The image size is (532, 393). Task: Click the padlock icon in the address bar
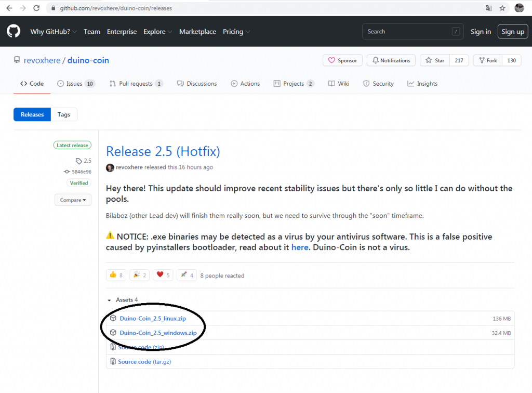pyautogui.click(x=54, y=8)
